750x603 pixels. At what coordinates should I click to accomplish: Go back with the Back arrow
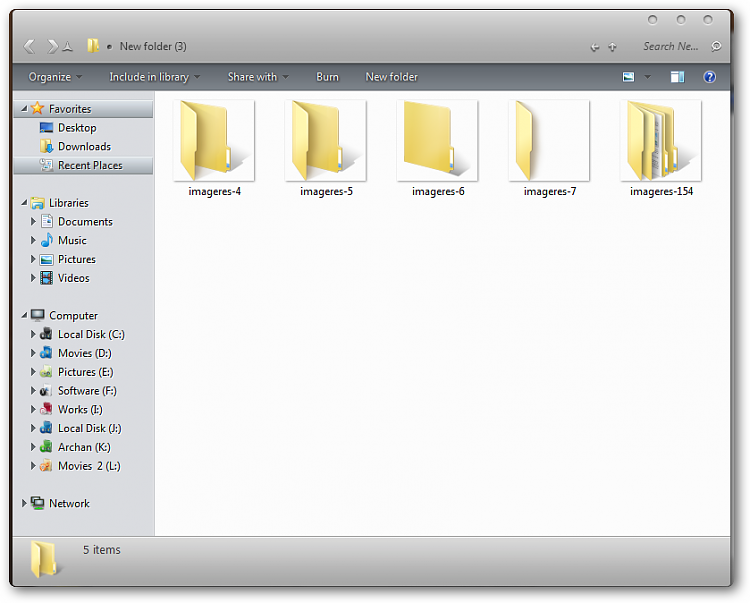29,46
